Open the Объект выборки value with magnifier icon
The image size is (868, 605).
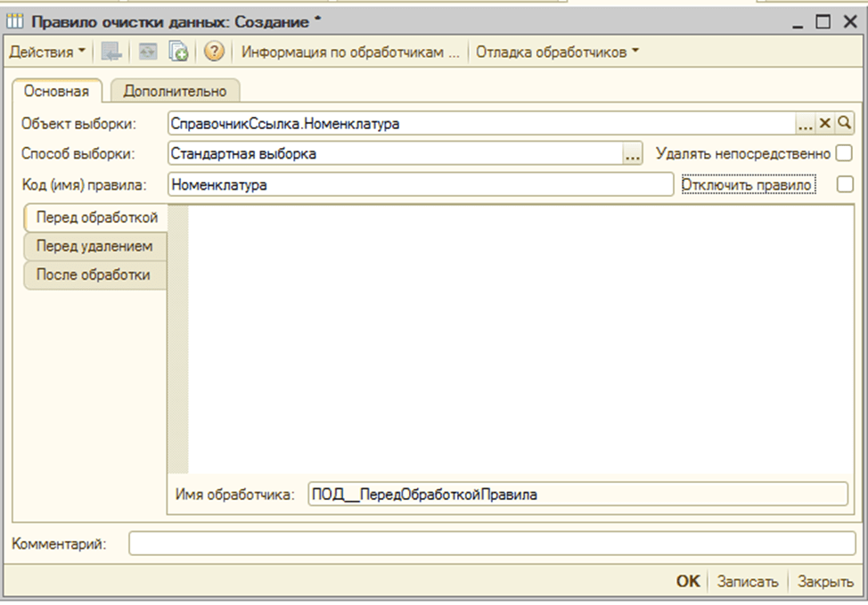(844, 124)
